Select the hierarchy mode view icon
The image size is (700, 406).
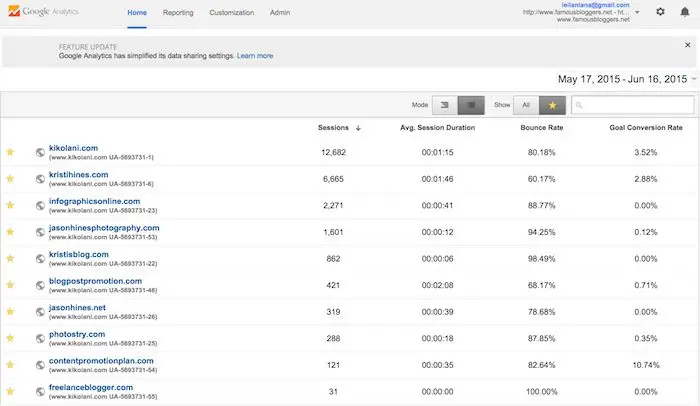(446, 104)
